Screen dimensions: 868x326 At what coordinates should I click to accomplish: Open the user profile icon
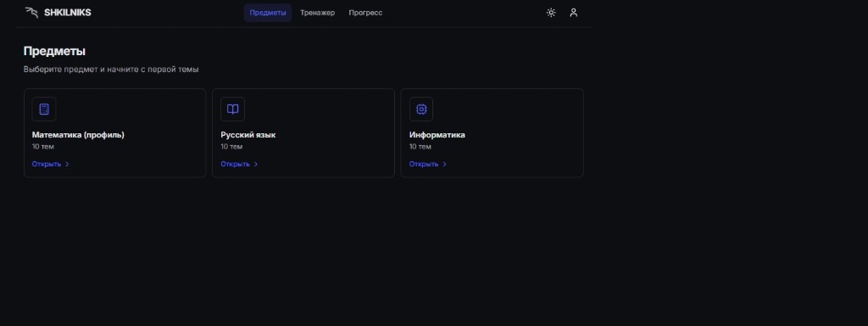(x=574, y=12)
